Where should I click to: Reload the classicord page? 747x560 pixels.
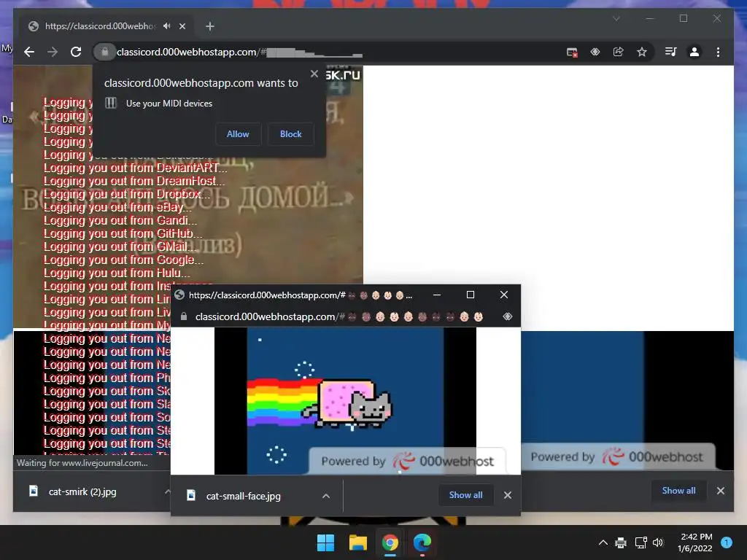click(76, 52)
